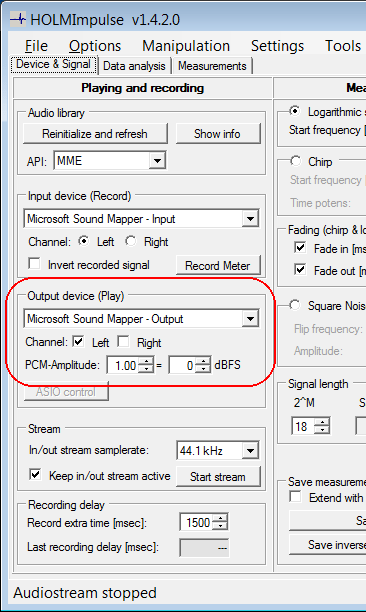Expand the Output device dropdown list

tap(251, 319)
